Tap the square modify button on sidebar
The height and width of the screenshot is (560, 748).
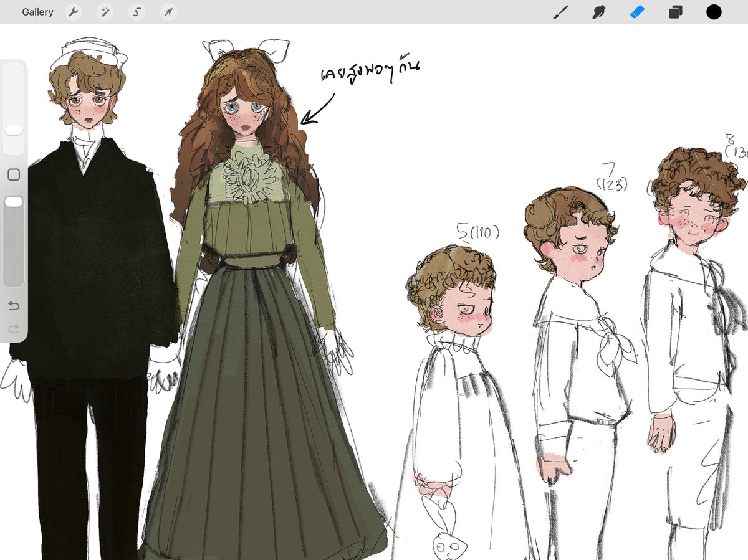[x=14, y=175]
